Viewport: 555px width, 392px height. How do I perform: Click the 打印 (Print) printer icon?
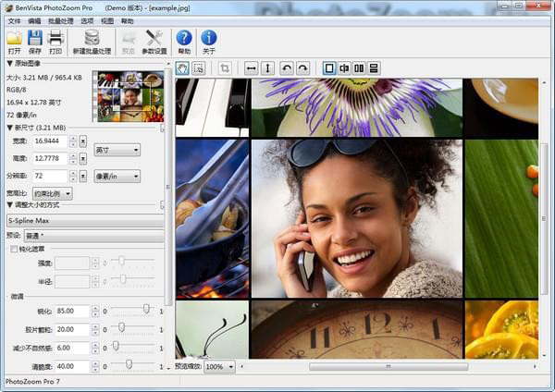click(x=55, y=39)
